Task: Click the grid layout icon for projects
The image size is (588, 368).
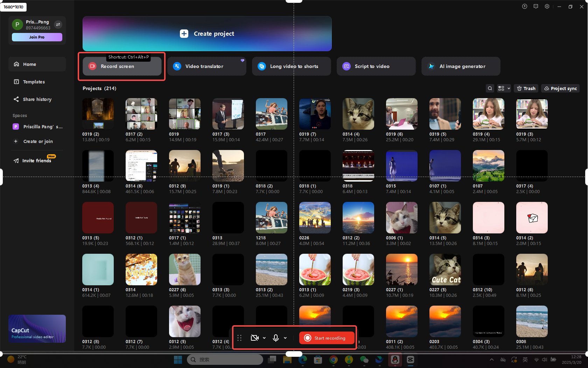Action: coord(501,88)
